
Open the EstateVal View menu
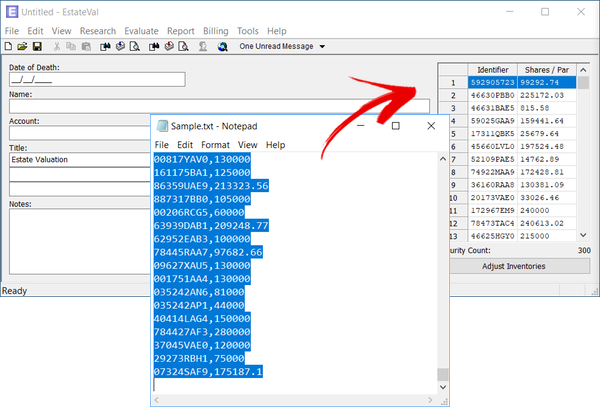pos(61,31)
